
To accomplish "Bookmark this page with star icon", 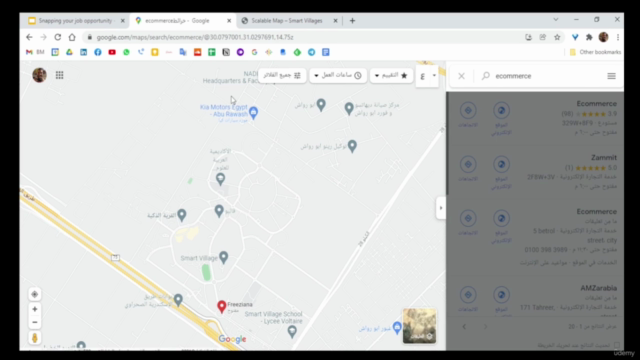I will [x=557, y=37].
